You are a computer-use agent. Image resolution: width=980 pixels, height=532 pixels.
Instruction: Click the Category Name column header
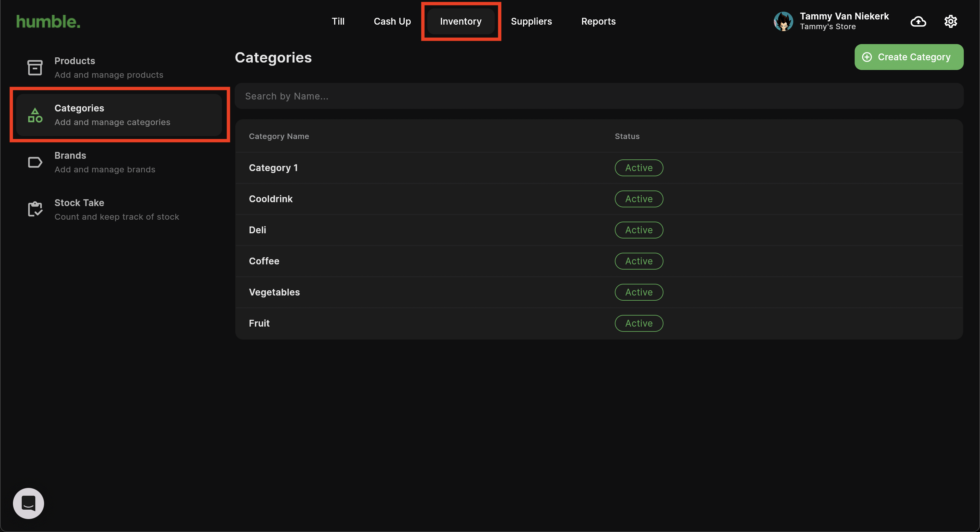pyautogui.click(x=279, y=136)
